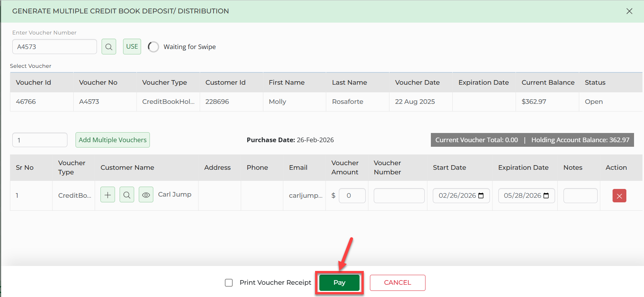This screenshot has height=297, width=644.
Task: Click the Current Balance column header
Action: point(548,82)
